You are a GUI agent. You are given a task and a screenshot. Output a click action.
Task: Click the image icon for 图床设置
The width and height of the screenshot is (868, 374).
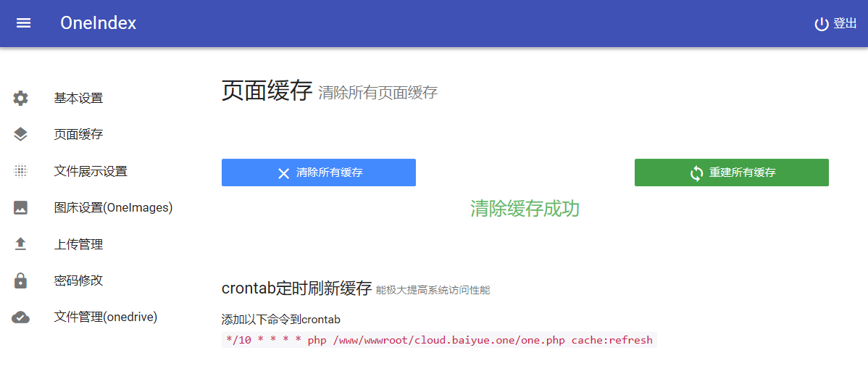(20, 208)
